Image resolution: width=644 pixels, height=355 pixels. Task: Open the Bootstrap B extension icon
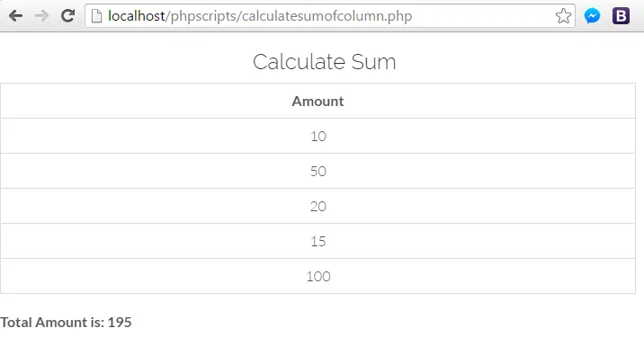click(x=621, y=16)
